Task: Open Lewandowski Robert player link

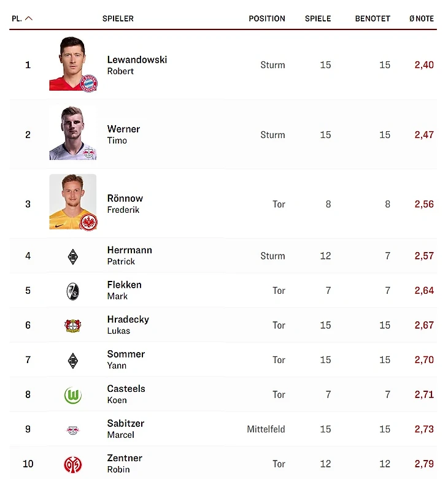Action: (137, 65)
